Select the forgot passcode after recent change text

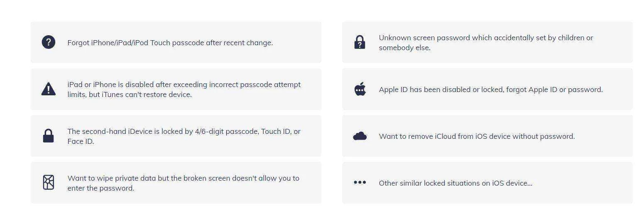pyautogui.click(x=170, y=43)
